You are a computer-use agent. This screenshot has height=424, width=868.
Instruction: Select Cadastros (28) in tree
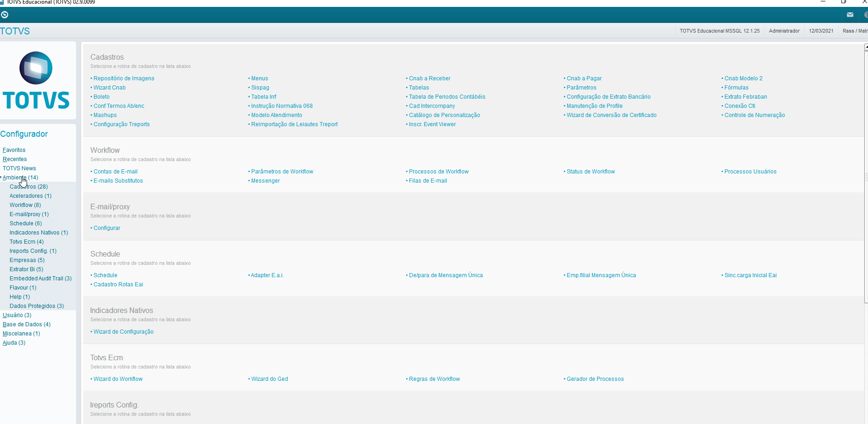(28, 187)
